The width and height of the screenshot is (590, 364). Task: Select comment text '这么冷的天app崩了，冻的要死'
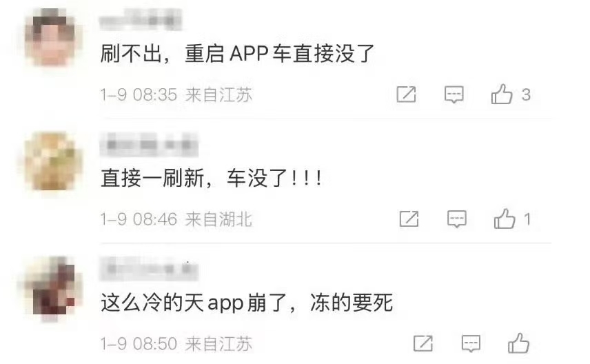point(247,303)
